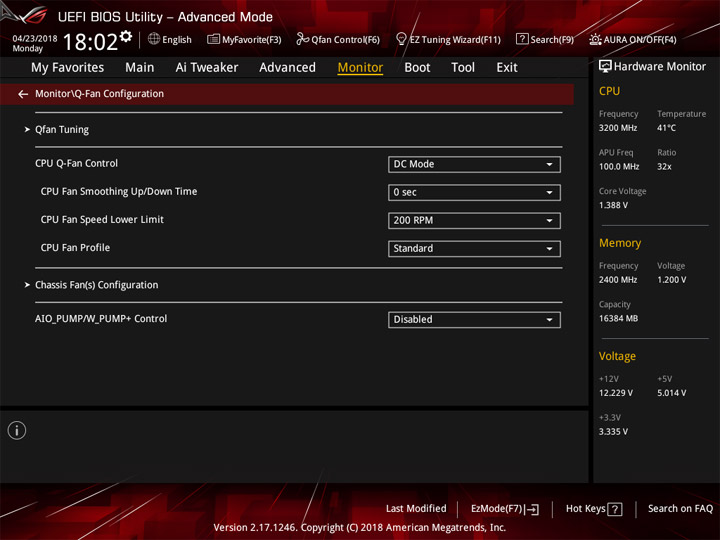Click memory capacity 16384 MB

click(x=619, y=319)
